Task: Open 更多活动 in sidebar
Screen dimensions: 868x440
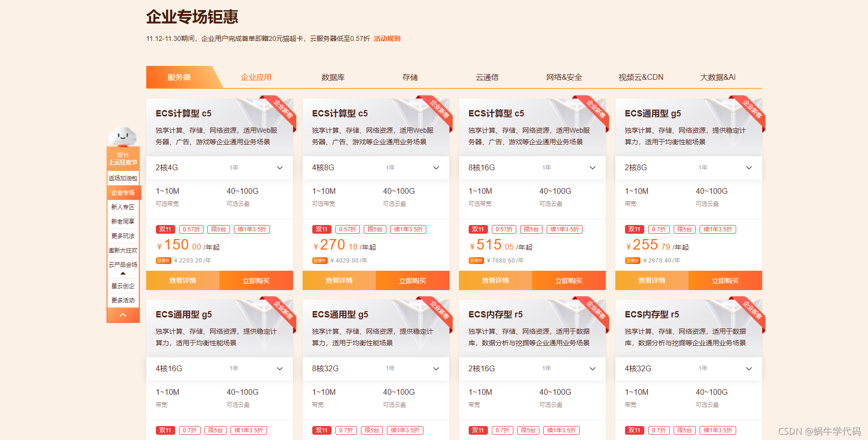Action: (x=123, y=300)
